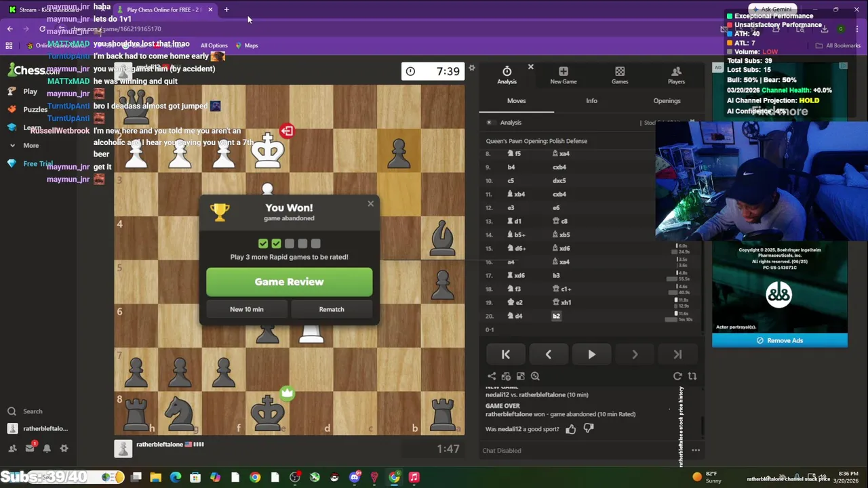Open Microsoft Store from taskbar
This screenshot has width=868, height=488.
click(195, 477)
